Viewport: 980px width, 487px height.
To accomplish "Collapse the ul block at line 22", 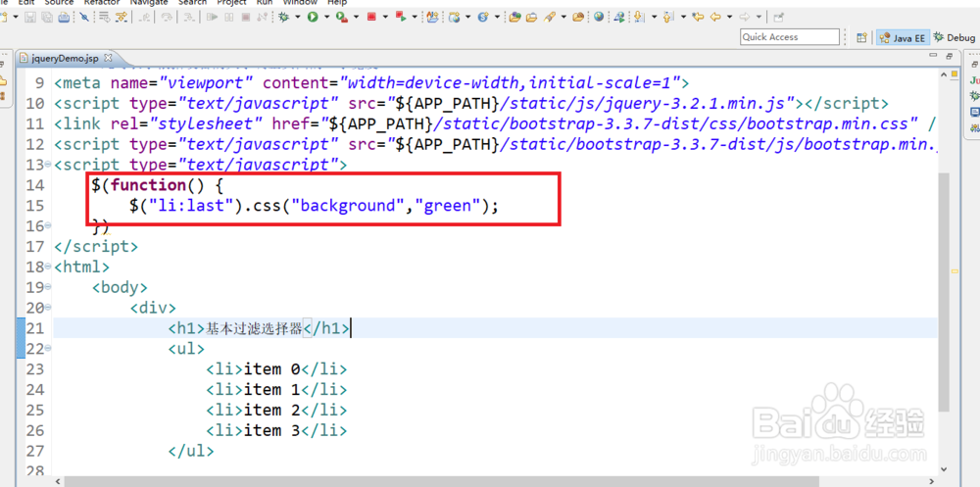I will [x=49, y=349].
